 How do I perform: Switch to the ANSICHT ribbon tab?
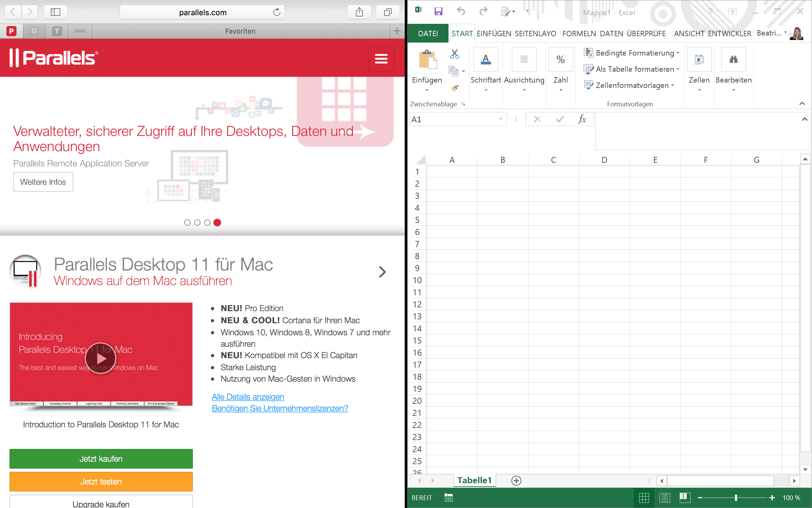[x=689, y=34]
